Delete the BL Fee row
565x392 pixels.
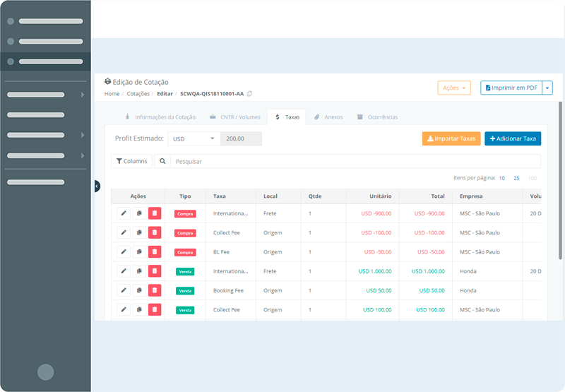155,251
